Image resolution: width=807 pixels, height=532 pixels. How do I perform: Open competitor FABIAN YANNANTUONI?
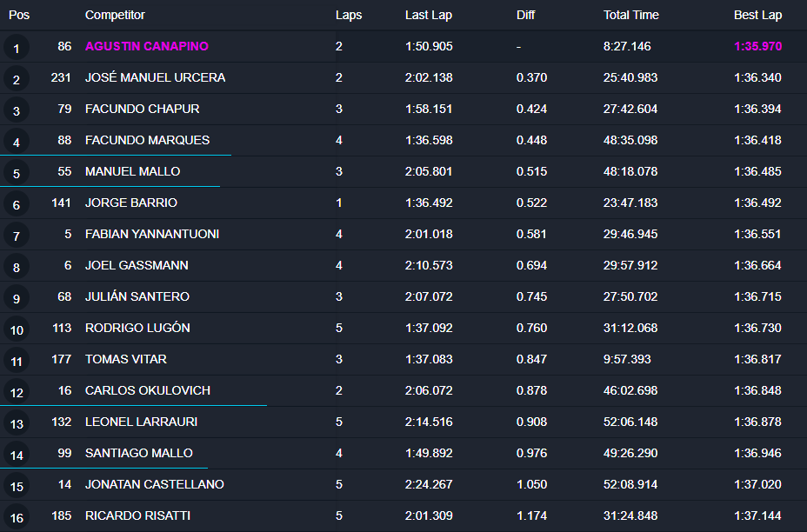[x=152, y=234]
